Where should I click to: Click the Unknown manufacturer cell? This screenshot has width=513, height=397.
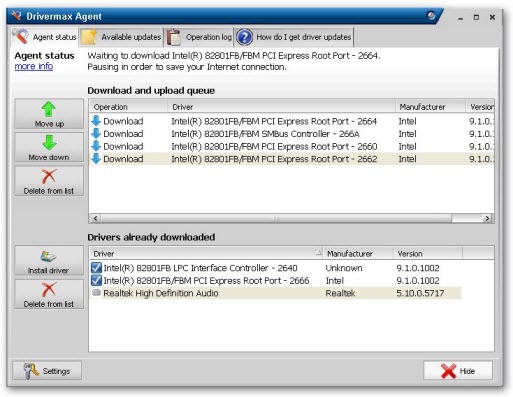coord(344,268)
